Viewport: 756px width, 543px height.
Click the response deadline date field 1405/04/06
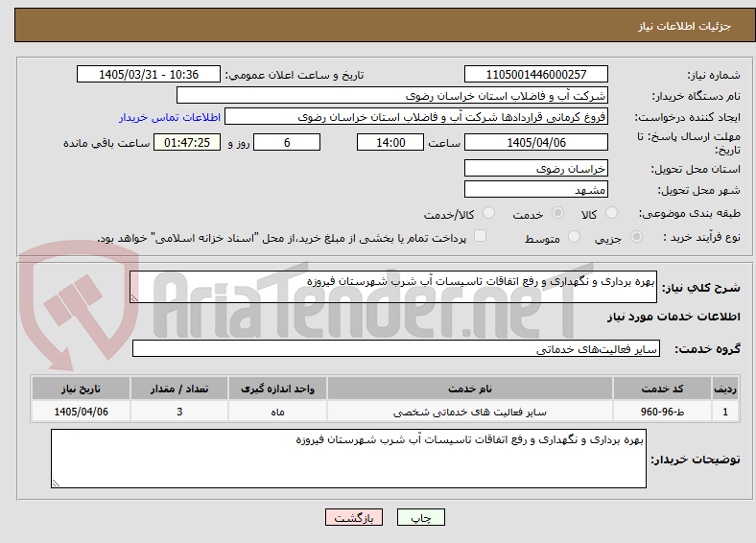(536, 142)
